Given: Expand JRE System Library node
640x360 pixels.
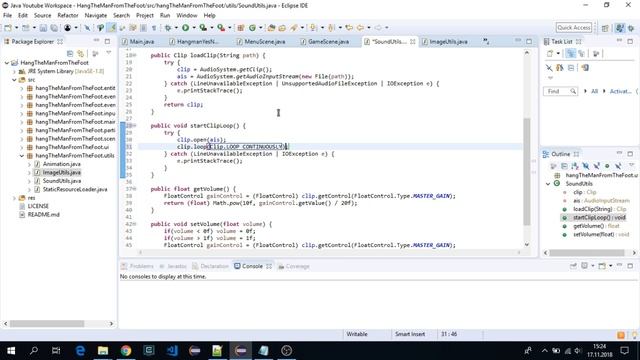Looking at the screenshot, I should coord(14,71).
